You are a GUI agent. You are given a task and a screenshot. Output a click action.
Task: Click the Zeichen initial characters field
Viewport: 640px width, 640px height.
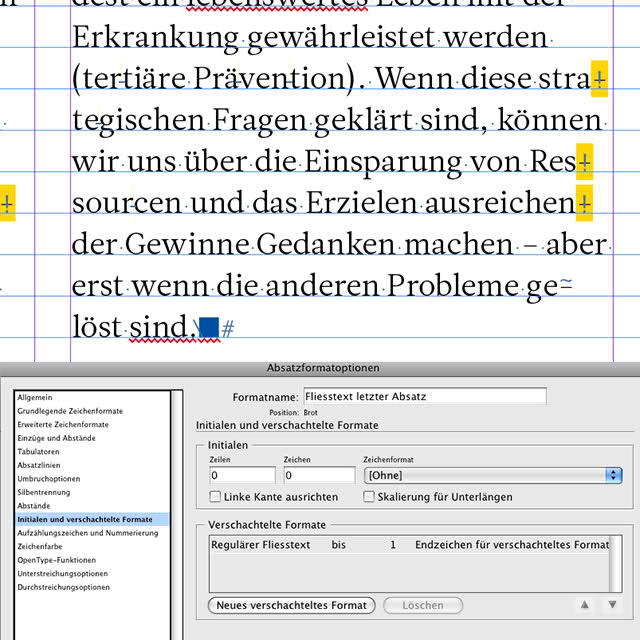pos(319,475)
